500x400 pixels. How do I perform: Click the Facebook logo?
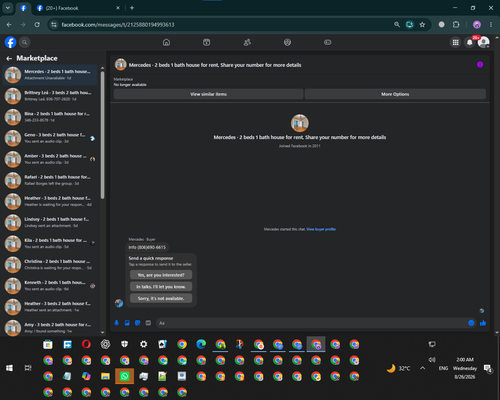pos(10,42)
